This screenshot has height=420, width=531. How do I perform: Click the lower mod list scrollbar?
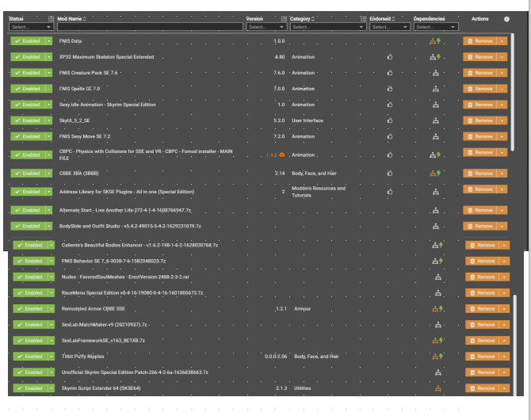(x=515, y=345)
